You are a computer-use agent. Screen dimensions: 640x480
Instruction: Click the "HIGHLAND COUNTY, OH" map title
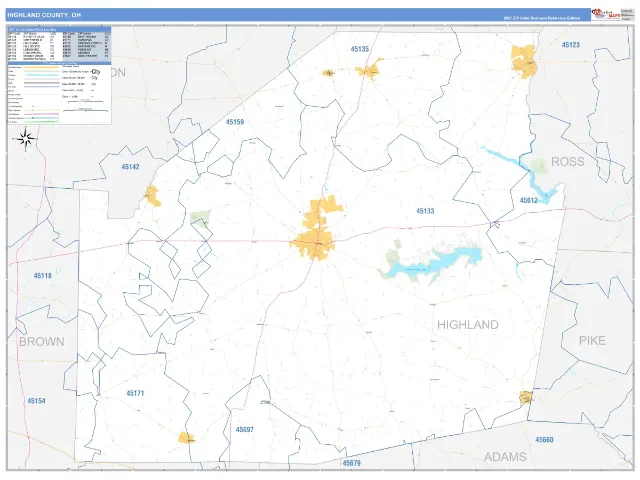[44, 15]
